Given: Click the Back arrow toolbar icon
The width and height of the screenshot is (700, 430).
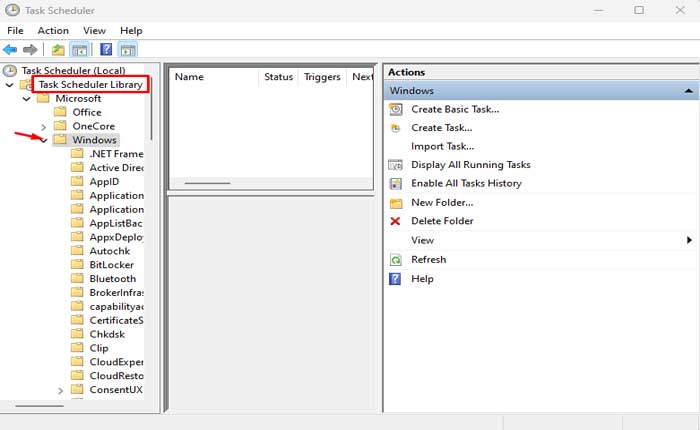Looking at the screenshot, I should [x=10, y=50].
